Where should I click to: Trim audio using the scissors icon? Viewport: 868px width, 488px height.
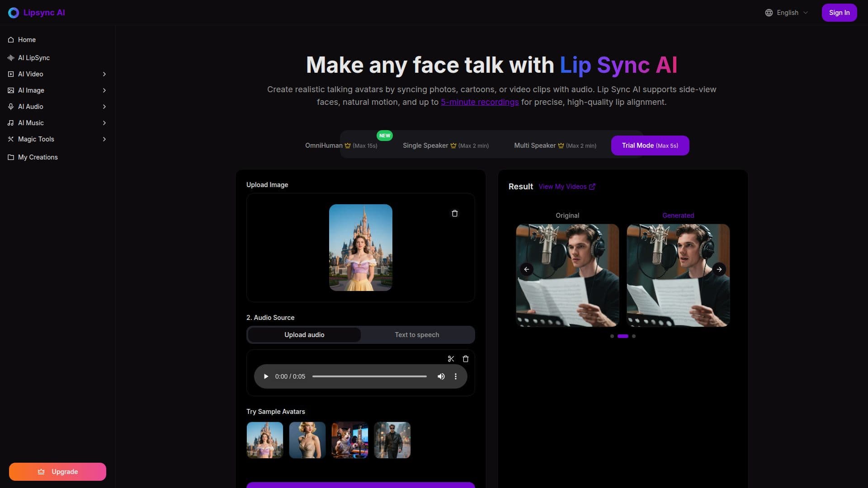pos(451,359)
